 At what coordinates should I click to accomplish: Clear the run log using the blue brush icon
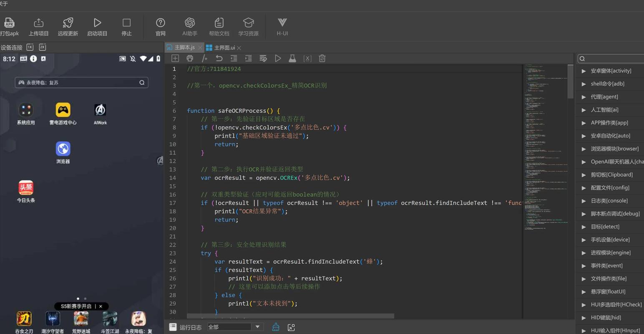click(276, 327)
